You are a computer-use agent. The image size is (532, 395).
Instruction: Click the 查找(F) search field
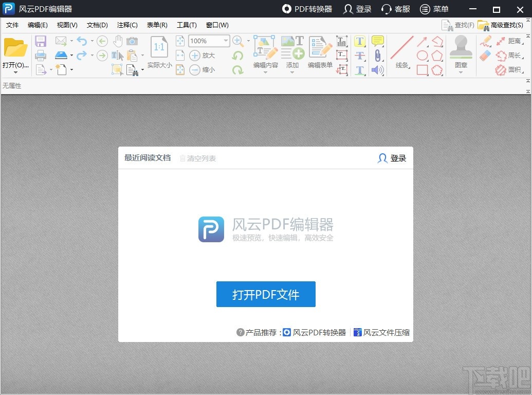point(464,24)
